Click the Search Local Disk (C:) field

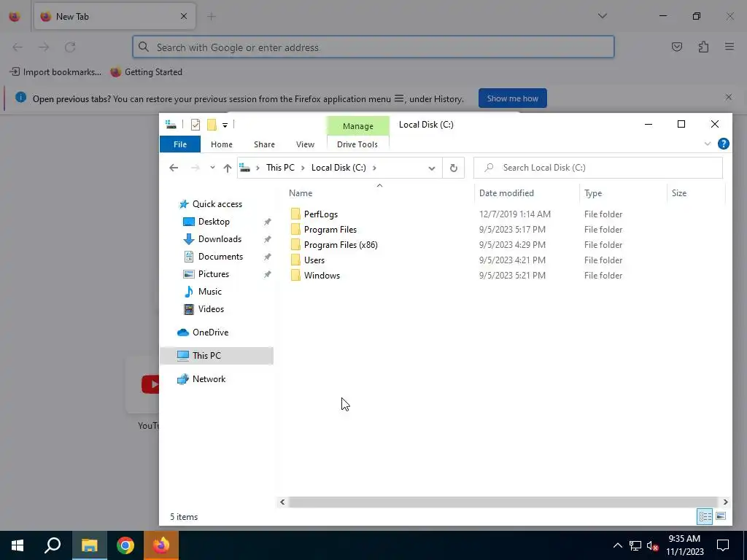598,168
